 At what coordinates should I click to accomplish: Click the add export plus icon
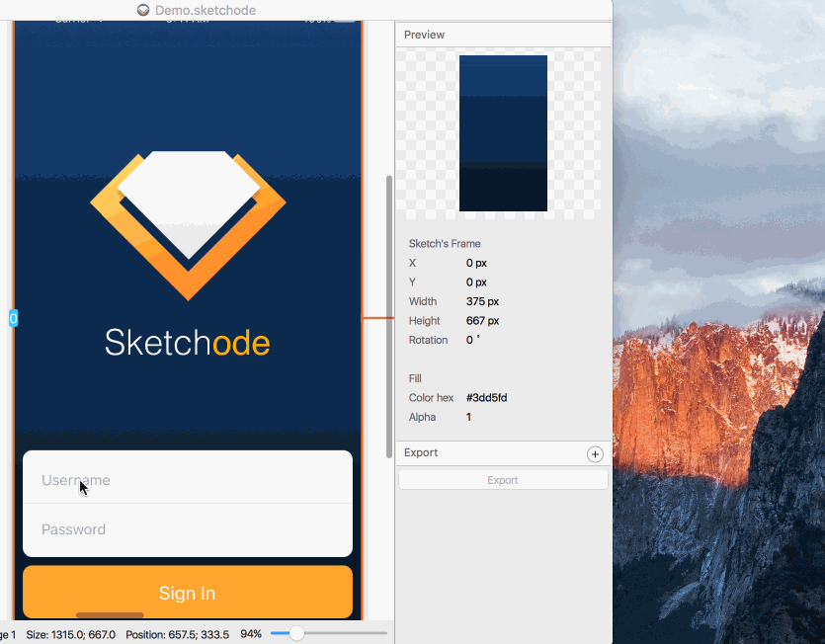click(595, 454)
